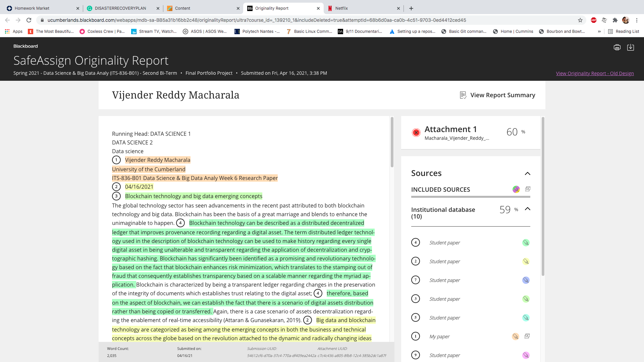Switch to Content browser tab
The height and width of the screenshot is (362, 644).
coord(203,8)
